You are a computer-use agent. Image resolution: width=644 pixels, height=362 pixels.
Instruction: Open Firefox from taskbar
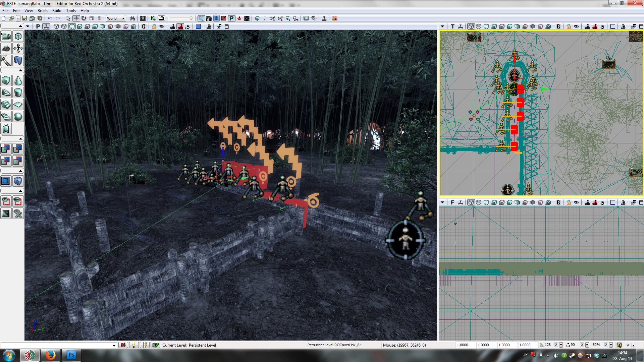(51, 355)
